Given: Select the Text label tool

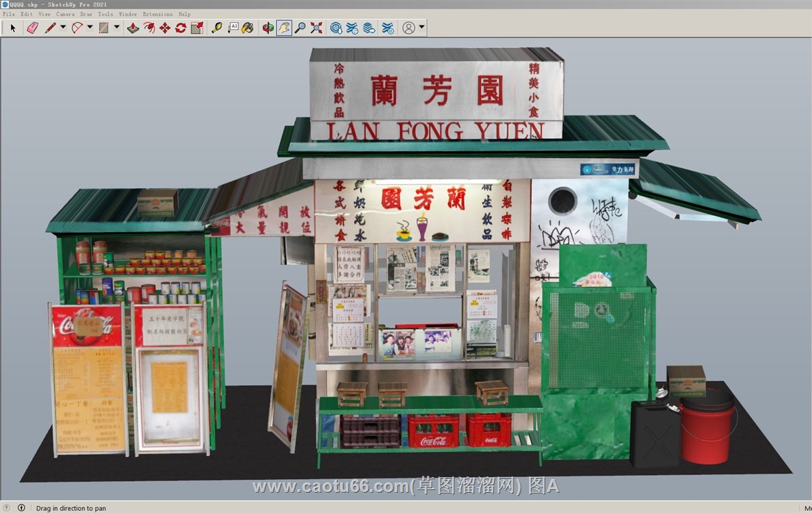Looking at the screenshot, I should pos(233,28).
